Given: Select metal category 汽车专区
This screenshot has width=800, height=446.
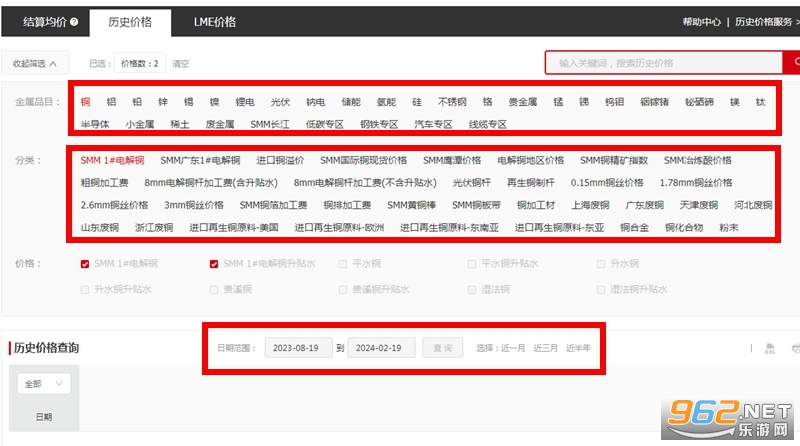Looking at the screenshot, I should [433, 124].
